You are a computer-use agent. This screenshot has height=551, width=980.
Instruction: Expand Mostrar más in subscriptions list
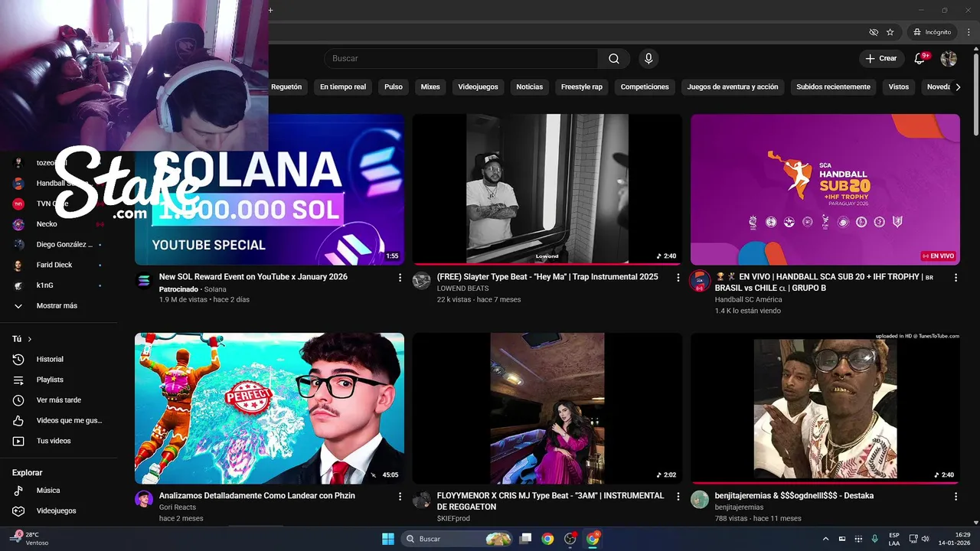click(58, 306)
